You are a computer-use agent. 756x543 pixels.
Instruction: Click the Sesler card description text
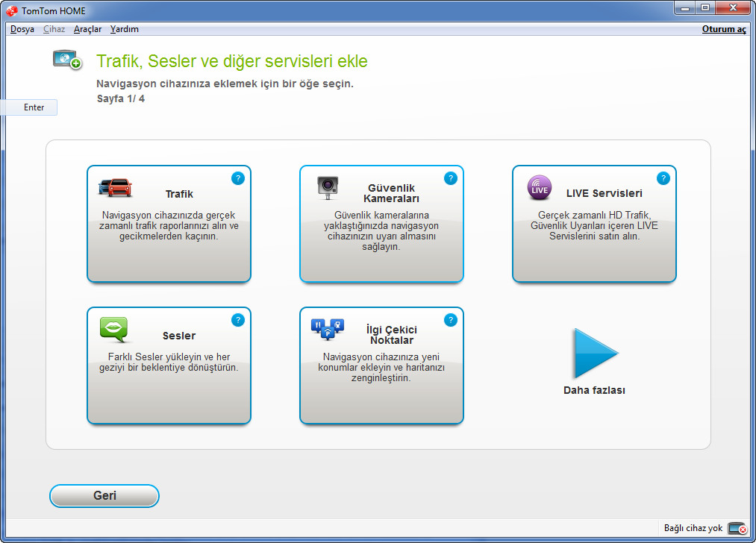[169, 362]
